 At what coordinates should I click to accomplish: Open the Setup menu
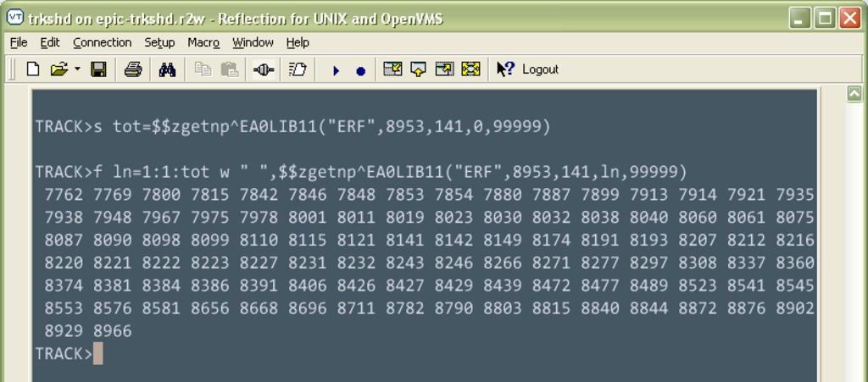pyautogui.click(x=159, y=42)
